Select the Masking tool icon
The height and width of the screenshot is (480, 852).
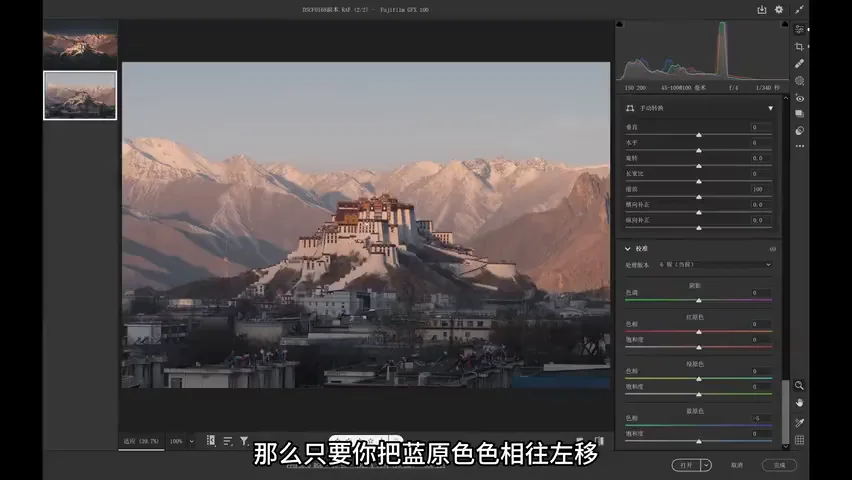coord(799,81)
